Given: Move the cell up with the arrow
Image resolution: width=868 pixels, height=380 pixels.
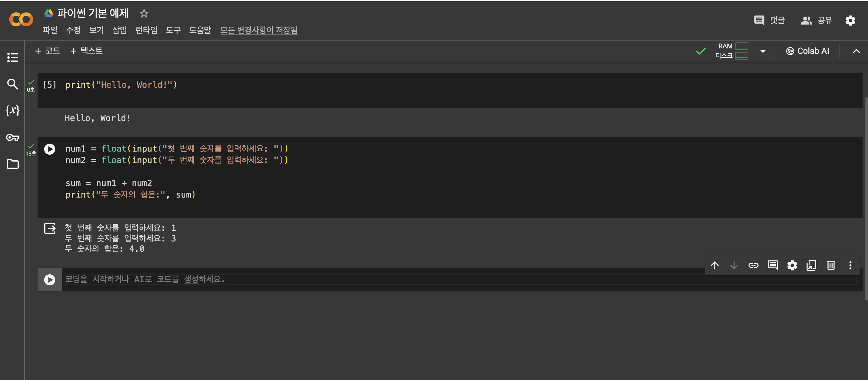Looking at the screenshot, I should point(714,265).
